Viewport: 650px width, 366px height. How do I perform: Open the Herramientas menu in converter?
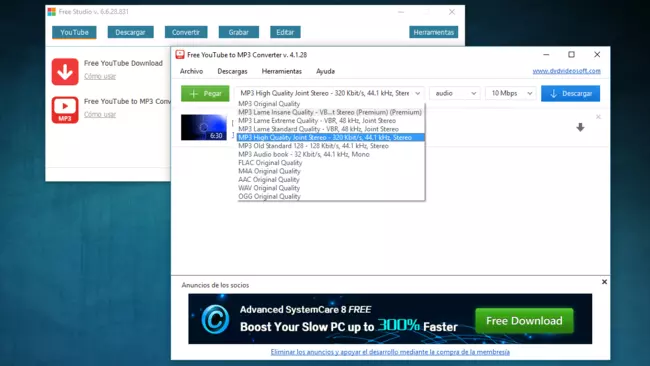pyautogui.click(x=281, y=71)
